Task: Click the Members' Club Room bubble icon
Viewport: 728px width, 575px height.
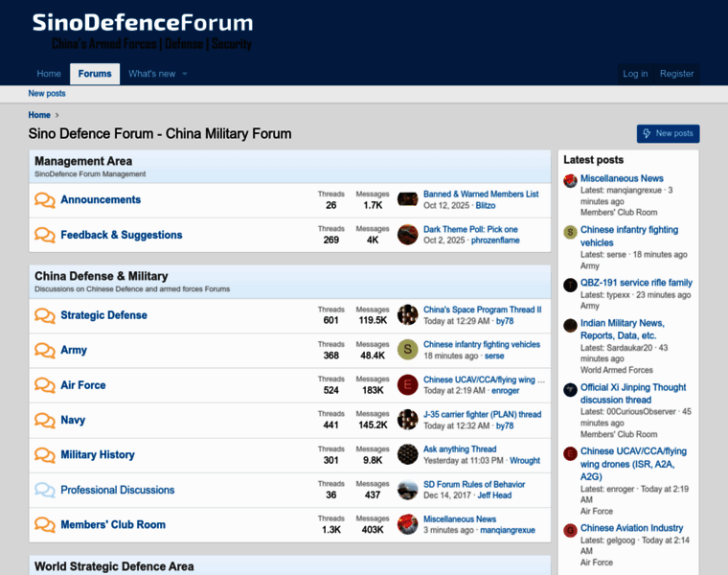Action: tap(45, 524)
